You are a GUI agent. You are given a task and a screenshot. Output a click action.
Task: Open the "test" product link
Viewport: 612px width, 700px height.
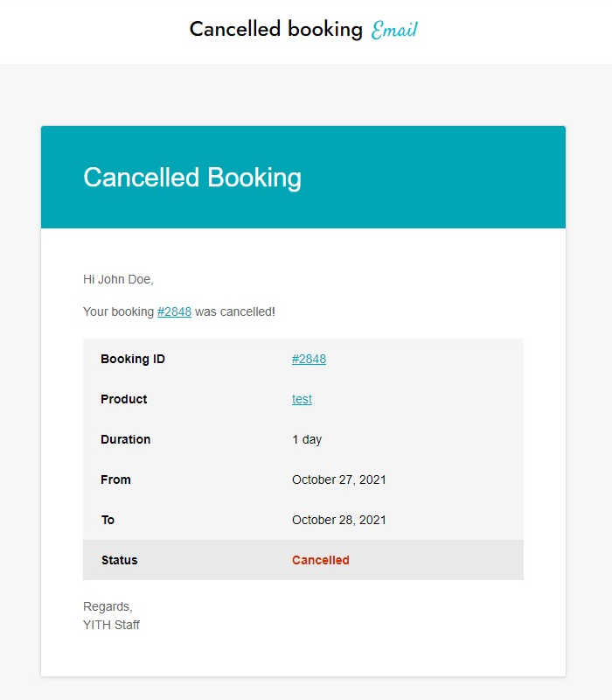(302, 399)
